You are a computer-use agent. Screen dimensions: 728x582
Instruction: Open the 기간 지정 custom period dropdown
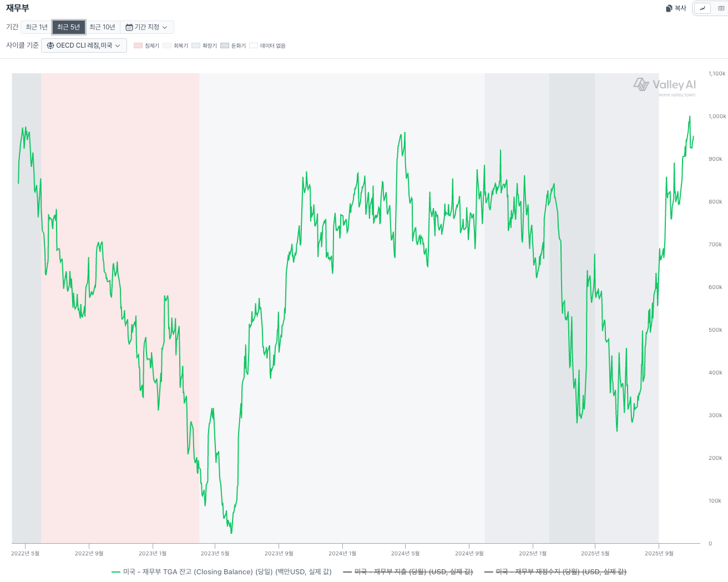coord(146,27)
